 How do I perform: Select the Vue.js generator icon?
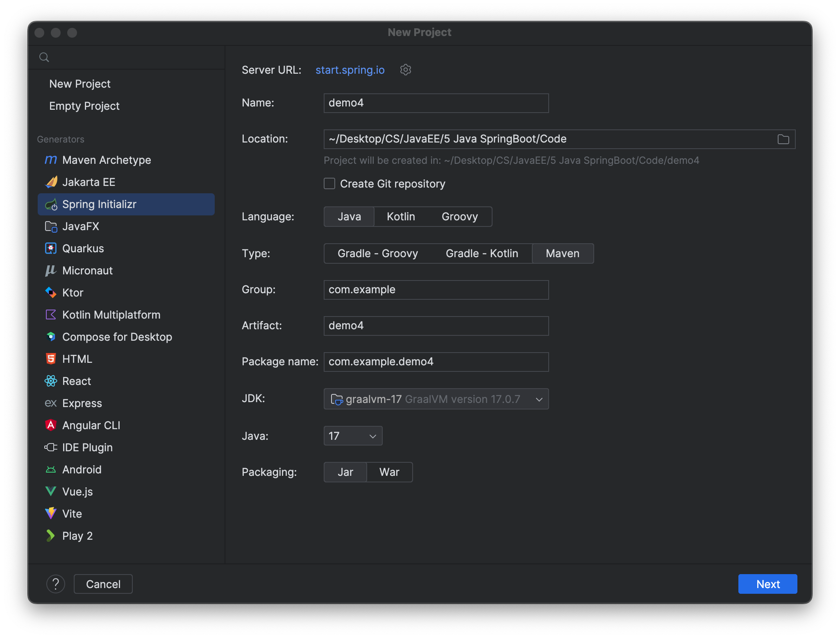[50, 491]
